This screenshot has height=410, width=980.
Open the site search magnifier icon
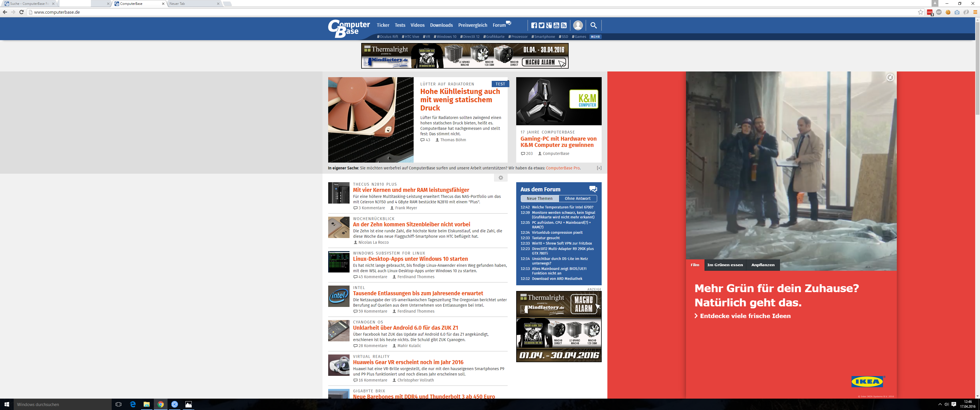click(593, 25)
